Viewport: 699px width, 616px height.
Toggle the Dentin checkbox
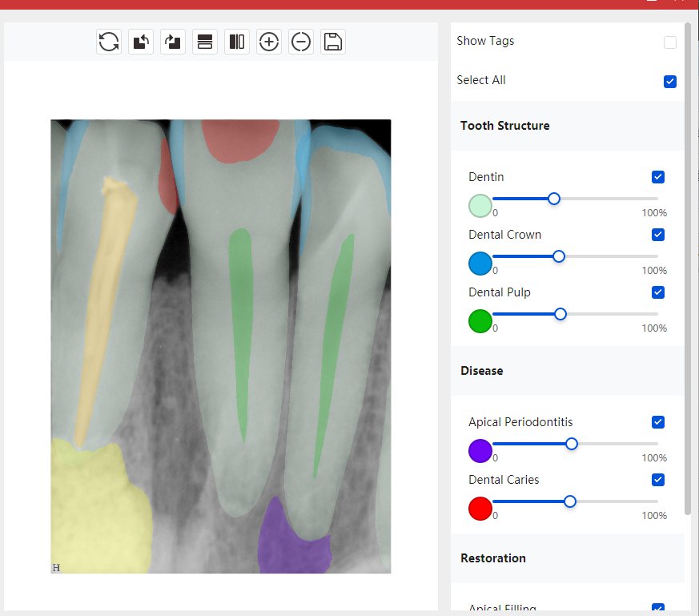[x=658, y=177]
